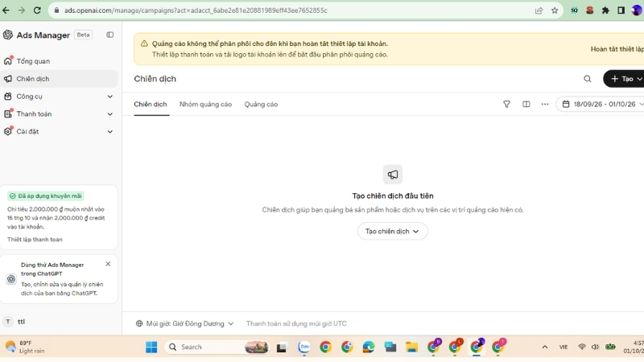Expand the Công cụ sidebar section
Image resolution: width=644 pixels, height=362 pixels.
pyautogui.click(x=59, y=97)
